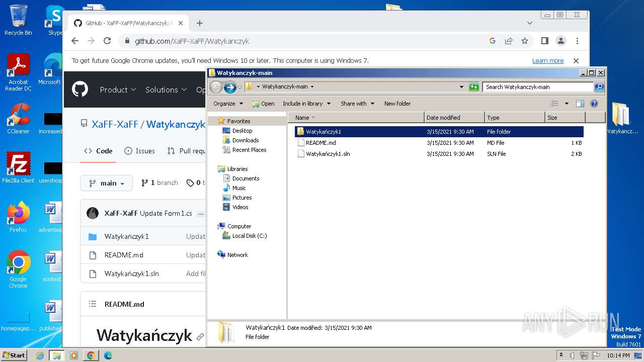Open the Chrome profile avatar

click(x=560, y=41)
